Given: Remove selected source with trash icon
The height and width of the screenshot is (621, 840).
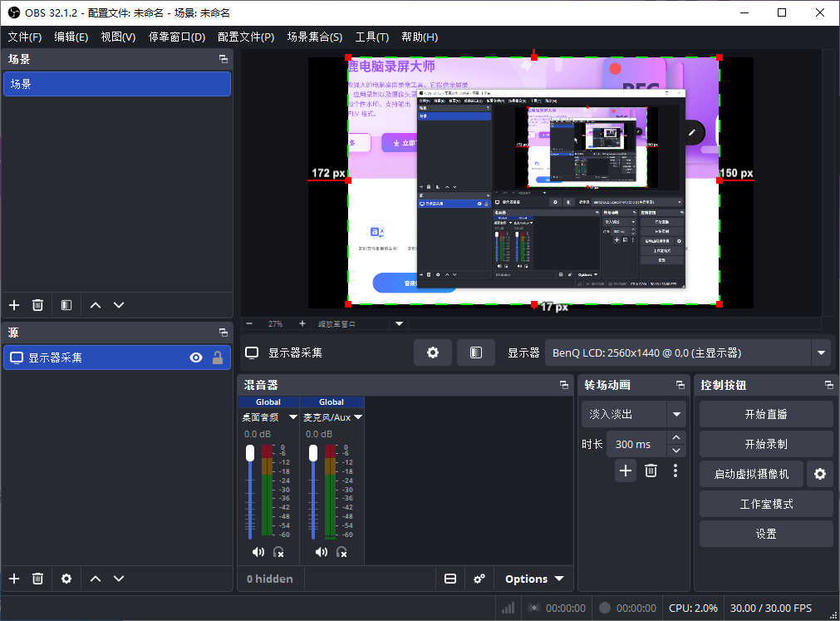Looking at the screenshot, I should [x=37, y=579].
